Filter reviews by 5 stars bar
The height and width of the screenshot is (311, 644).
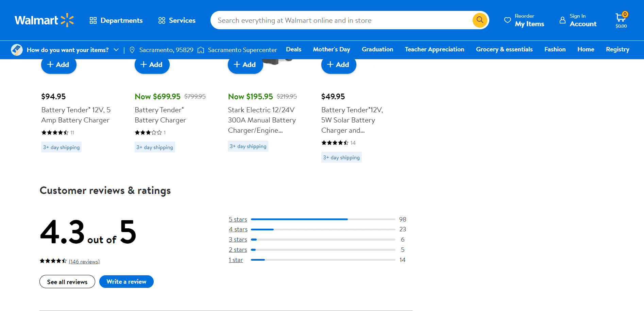pos(322,219)
